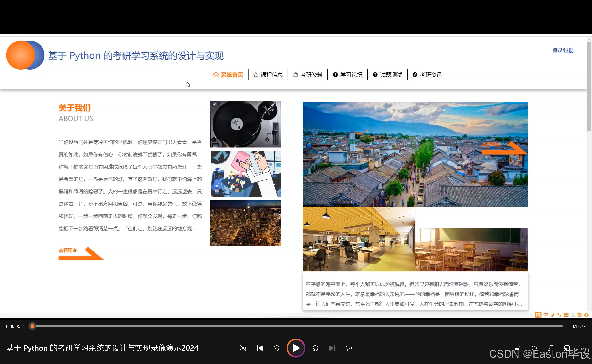Click the 登录/注册 link
Image resolution: width=592 pixels, height=364 pixels.
(563, 50)
